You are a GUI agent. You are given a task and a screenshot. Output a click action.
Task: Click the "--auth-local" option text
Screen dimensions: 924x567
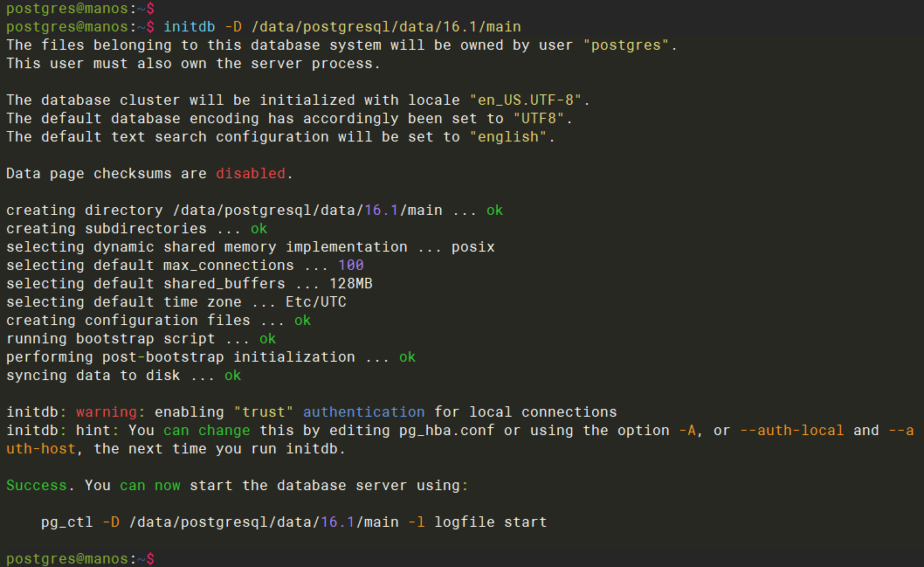pyautogui.click(x=791, y=430)
